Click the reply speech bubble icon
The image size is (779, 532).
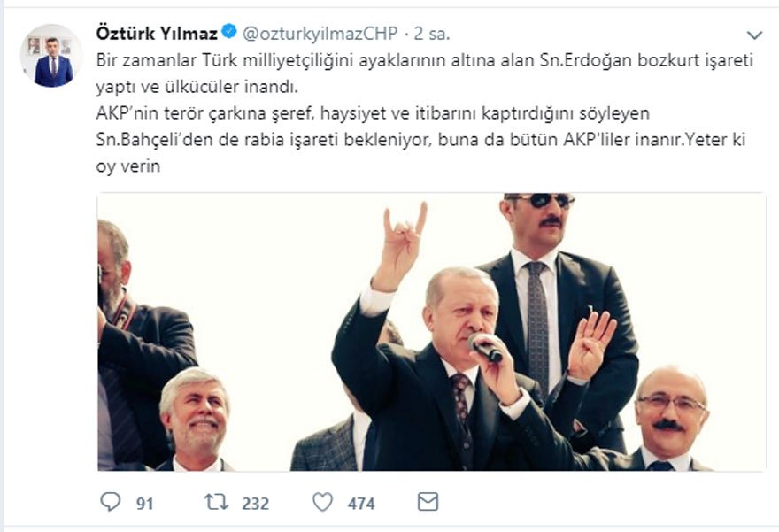click(x=111, y=502)
